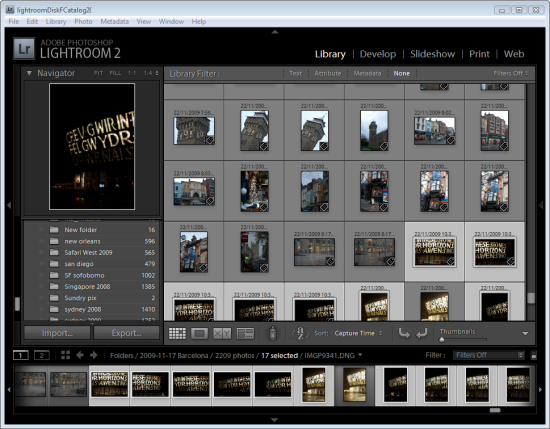Switch to Grid view
The height and width of the screenshot is (429, 550).
(x=177, y=333)
